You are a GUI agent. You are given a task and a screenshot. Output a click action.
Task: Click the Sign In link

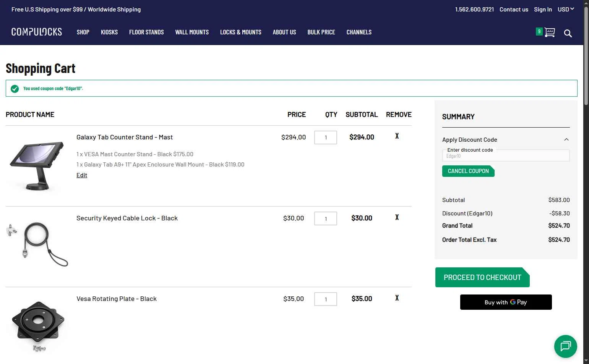543,9
